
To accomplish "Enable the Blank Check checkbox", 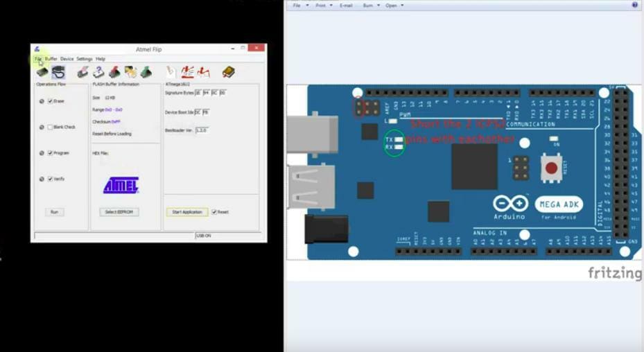I will [50, 127].
